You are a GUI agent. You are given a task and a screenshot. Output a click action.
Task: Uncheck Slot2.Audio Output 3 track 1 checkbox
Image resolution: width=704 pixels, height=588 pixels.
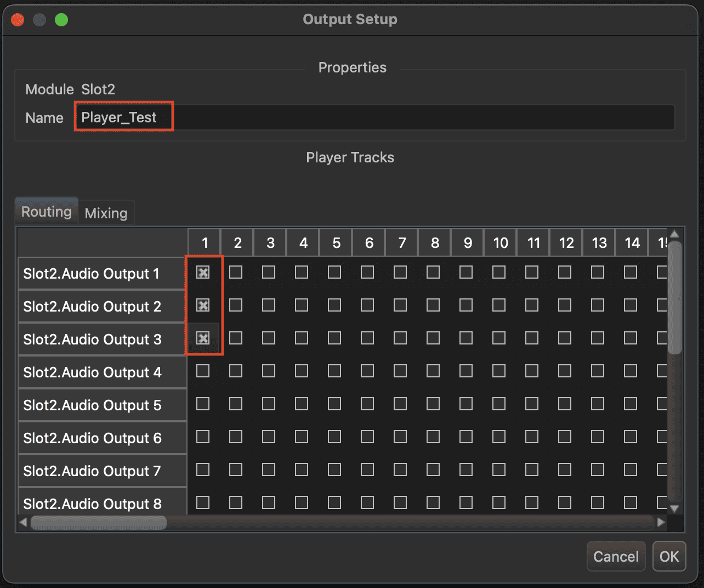[203, 338]
